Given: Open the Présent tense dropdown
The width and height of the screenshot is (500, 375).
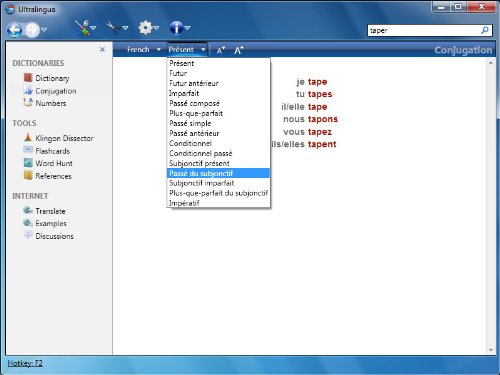Looking at the screenshot, I should click(x=187, y=50).
